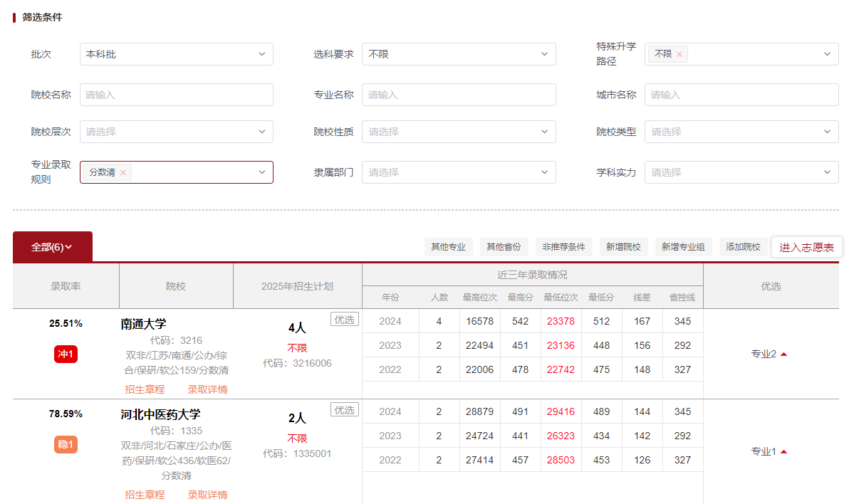Expand 专业1 for 河北中医药大学
849x504 pixels.
click(x=770, y=451)
